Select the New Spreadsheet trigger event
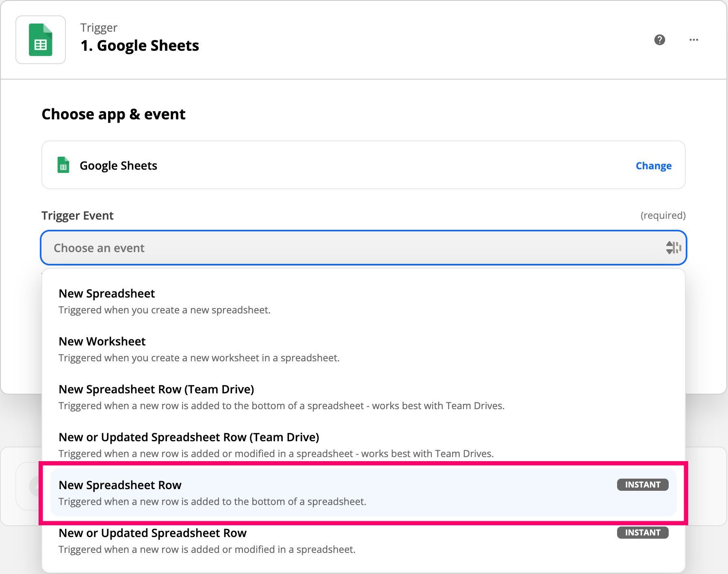The width and height of the screenshot is (728, 574). 363,301
